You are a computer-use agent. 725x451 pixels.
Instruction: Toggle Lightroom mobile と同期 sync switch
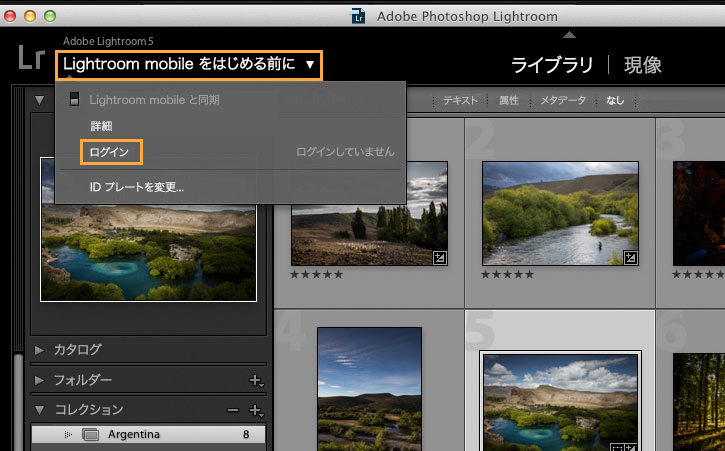[x=74, y=99]
